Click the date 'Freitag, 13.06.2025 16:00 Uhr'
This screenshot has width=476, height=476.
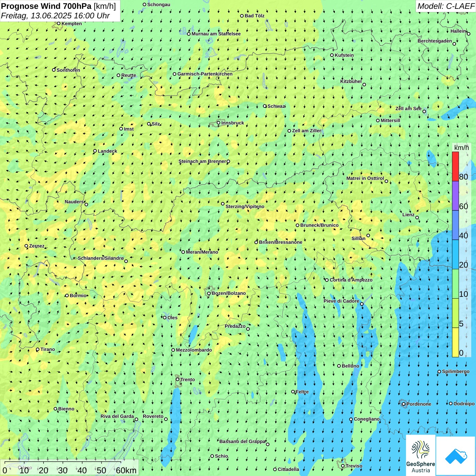coord(55,16)
